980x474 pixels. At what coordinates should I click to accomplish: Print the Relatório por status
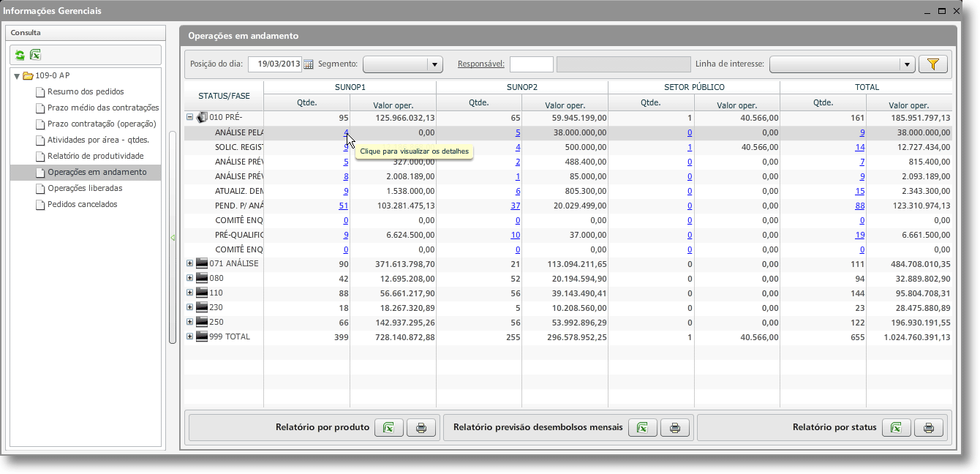[929, 428]
